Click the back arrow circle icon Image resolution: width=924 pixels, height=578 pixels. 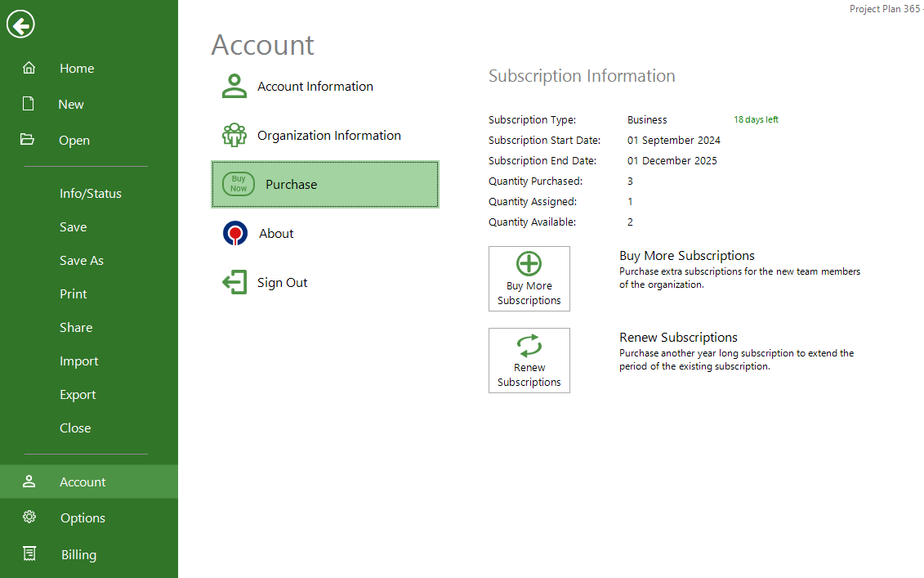click(x=20, y=25)
